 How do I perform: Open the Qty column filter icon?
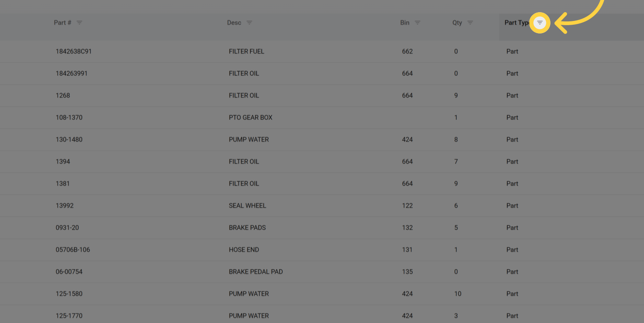click(470, 23)
